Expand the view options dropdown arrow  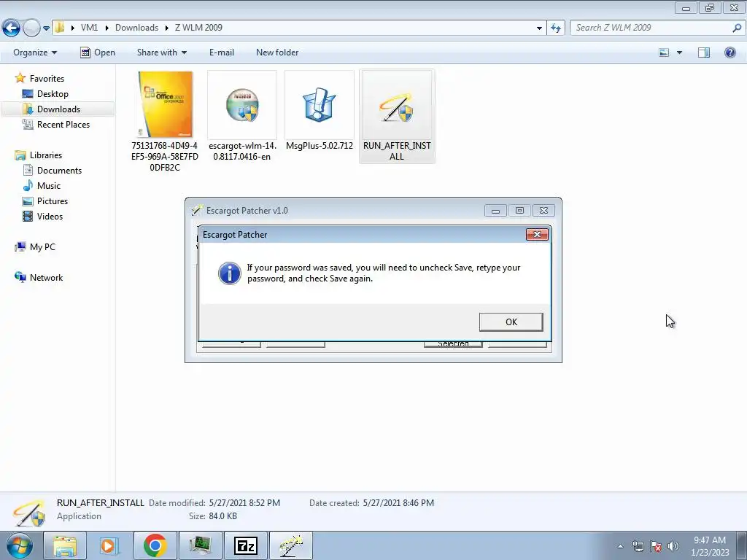[x=679, y=52]
